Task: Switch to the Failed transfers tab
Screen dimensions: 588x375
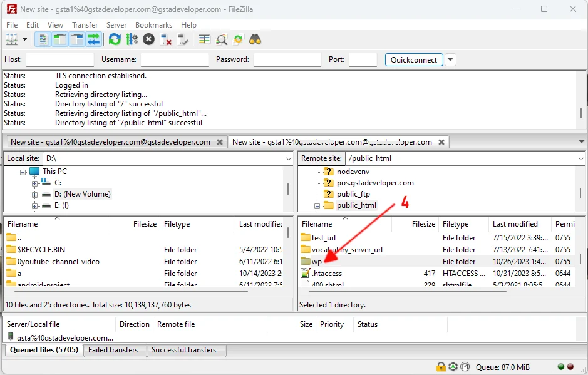Action: click(113, 351)
